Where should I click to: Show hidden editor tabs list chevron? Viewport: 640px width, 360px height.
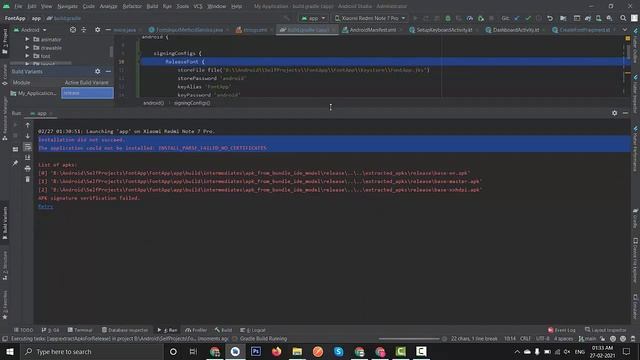624,30
